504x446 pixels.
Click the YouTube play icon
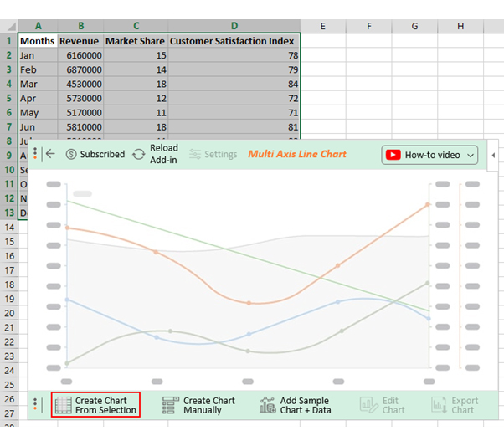point(393,155)
